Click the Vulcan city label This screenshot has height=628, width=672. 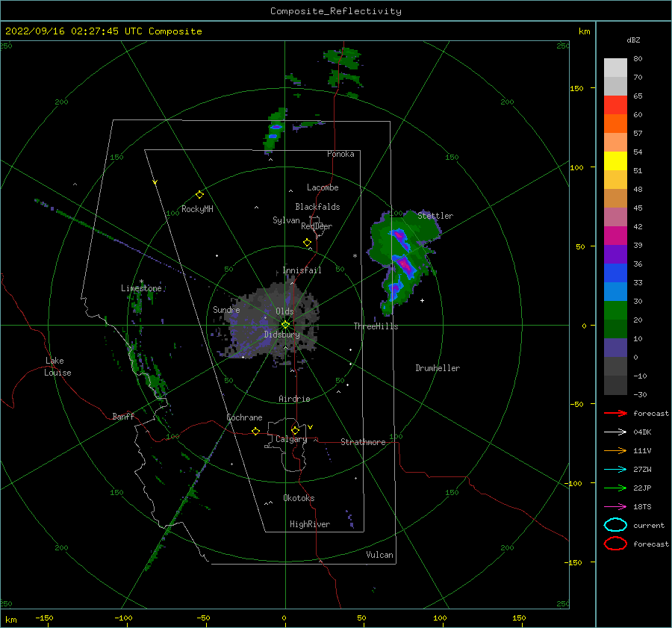pos(380,555)
